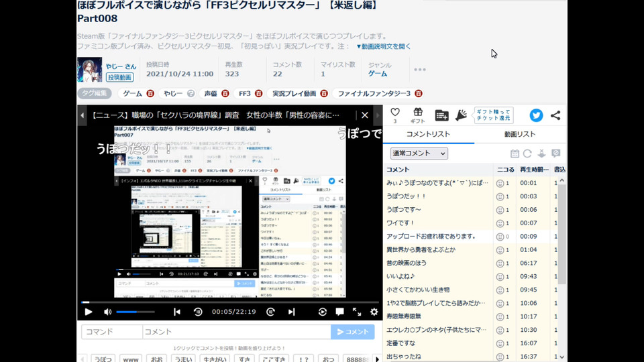Image resolution: width=644 pixels, height=362 pixels.
Task: Switch the player to fullscreen
Action: pyautogui.click(x=357, y=312)
